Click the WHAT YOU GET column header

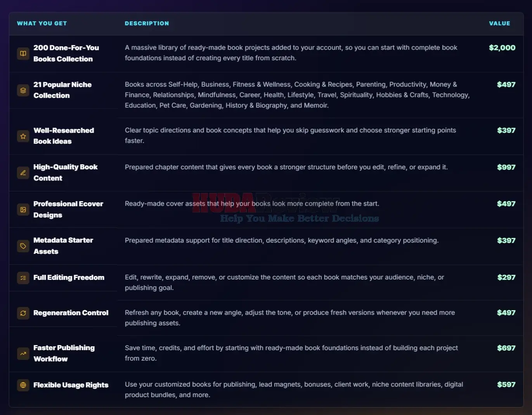[42, 23]
